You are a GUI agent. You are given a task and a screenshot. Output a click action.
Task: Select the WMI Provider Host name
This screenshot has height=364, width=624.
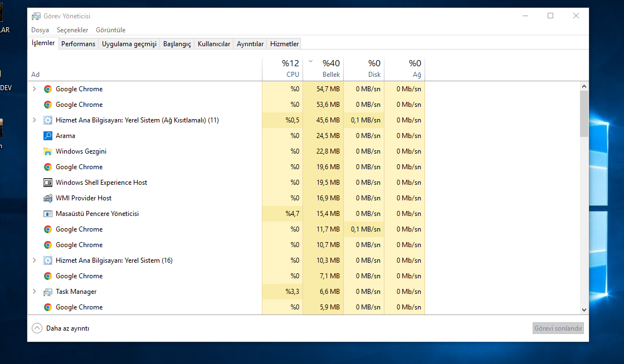[x=84, y=198]
